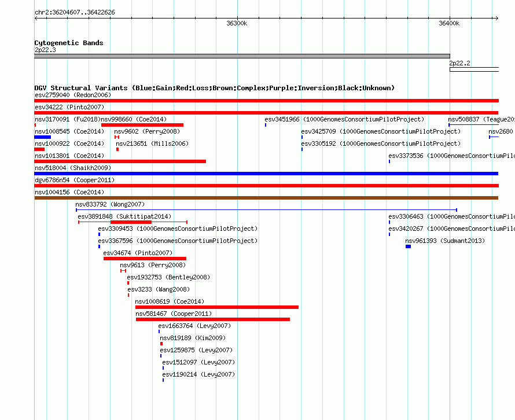The width and height of the screenshot is (515, 420).
Task: Click the ruler's right arrow end
Action: coord(496,18)
